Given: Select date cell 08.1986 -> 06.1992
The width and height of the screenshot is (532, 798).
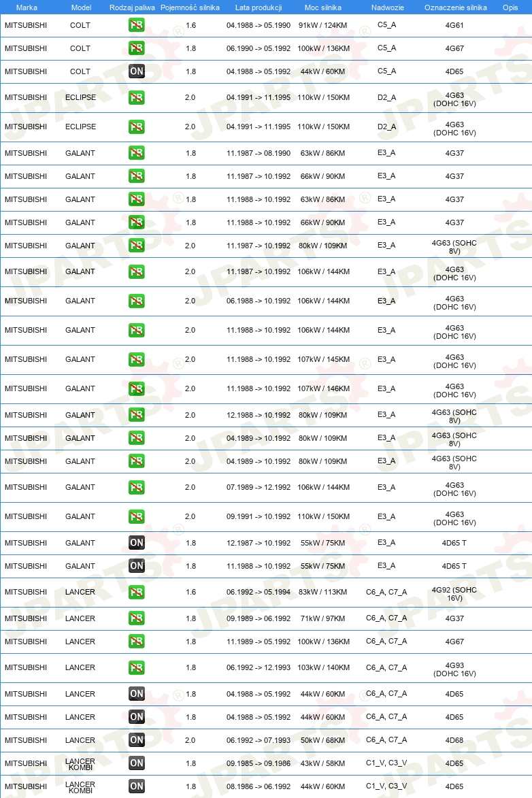Looking at the screenshot, I should (x=259, y=787).
